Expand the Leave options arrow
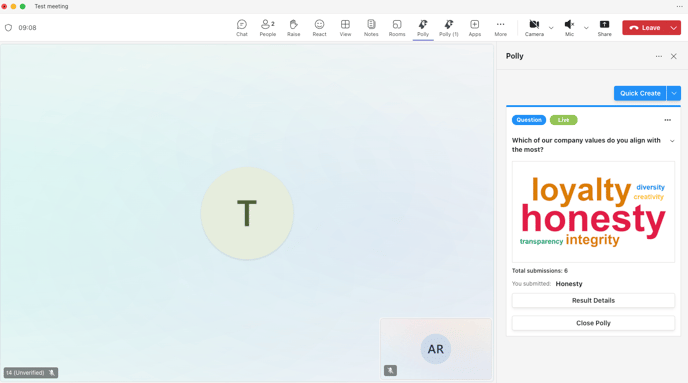688x383 pixels. [674, 28]
